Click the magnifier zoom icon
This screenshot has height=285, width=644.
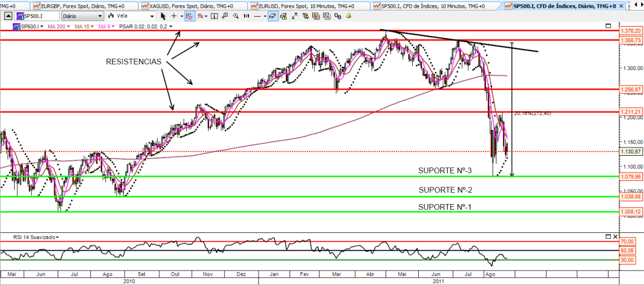tap(236, 16)
